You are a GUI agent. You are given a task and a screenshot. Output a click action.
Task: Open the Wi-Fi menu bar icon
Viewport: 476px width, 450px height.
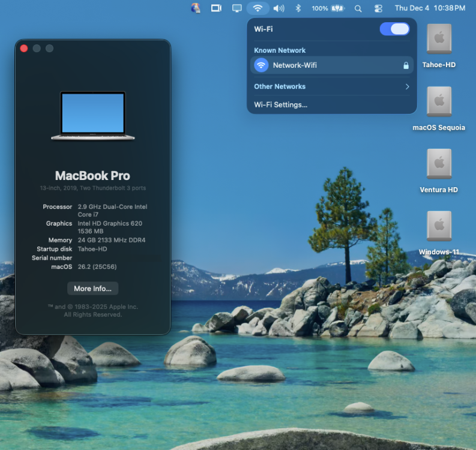click(258, 8)
